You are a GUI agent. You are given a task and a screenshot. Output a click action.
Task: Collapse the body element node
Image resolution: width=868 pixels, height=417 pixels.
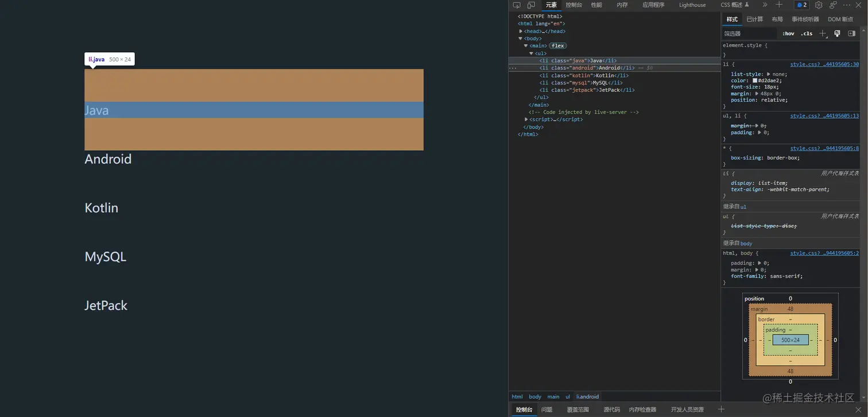click(521, 38)
